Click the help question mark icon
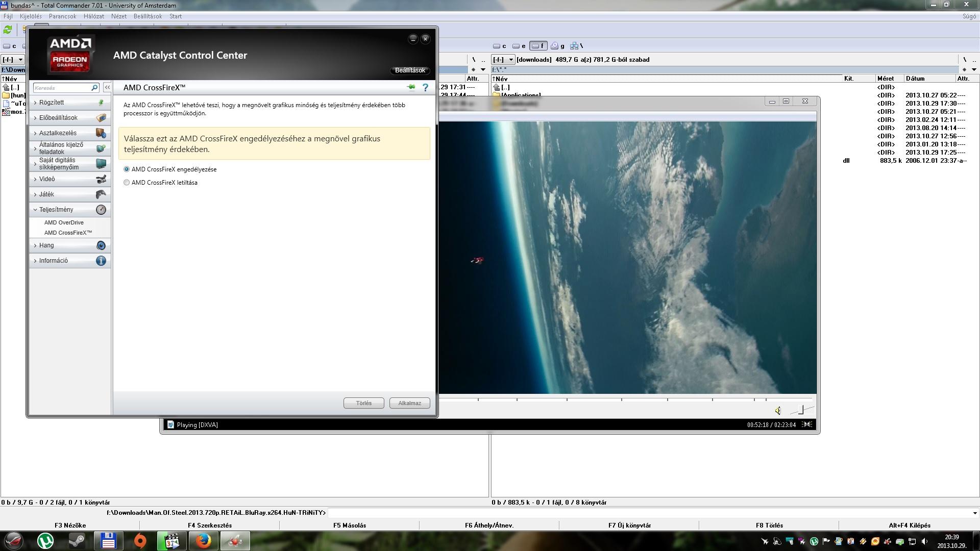Image resolution: width=980 pixels, height=551 pixels. tap(425, 88)
